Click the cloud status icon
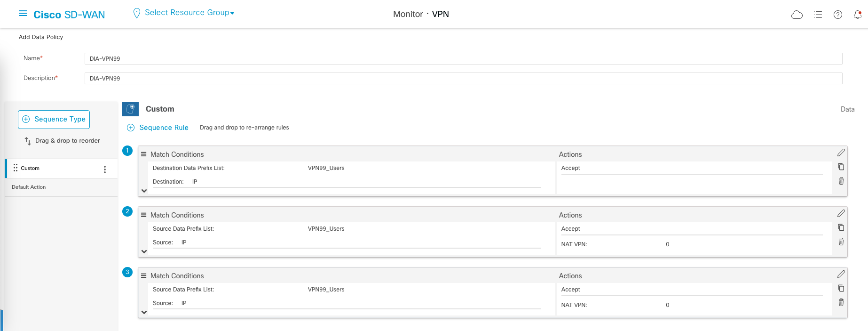Viewport: 868px width, 331px height. tap(797, 15)
